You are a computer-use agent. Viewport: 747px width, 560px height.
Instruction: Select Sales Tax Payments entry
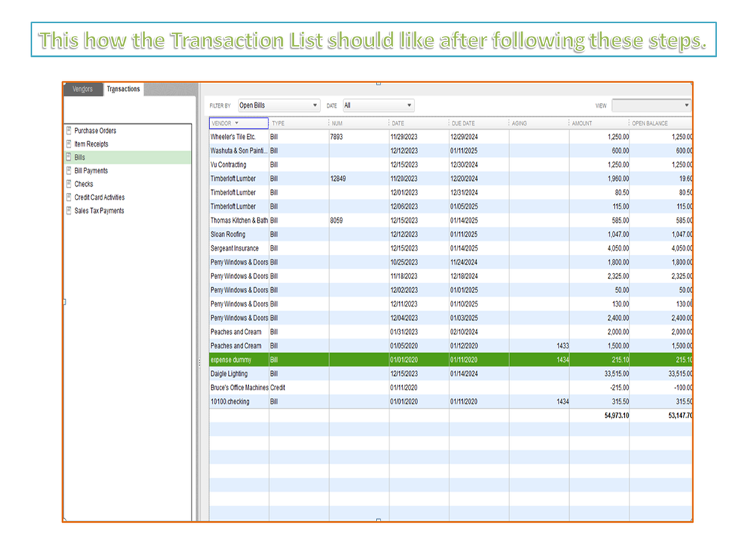point(99,211)
